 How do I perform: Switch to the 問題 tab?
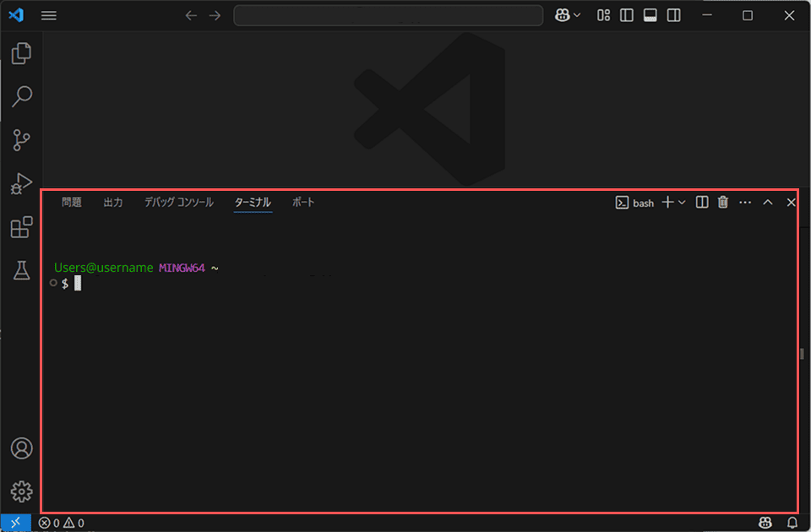click(x=71, y=202)
